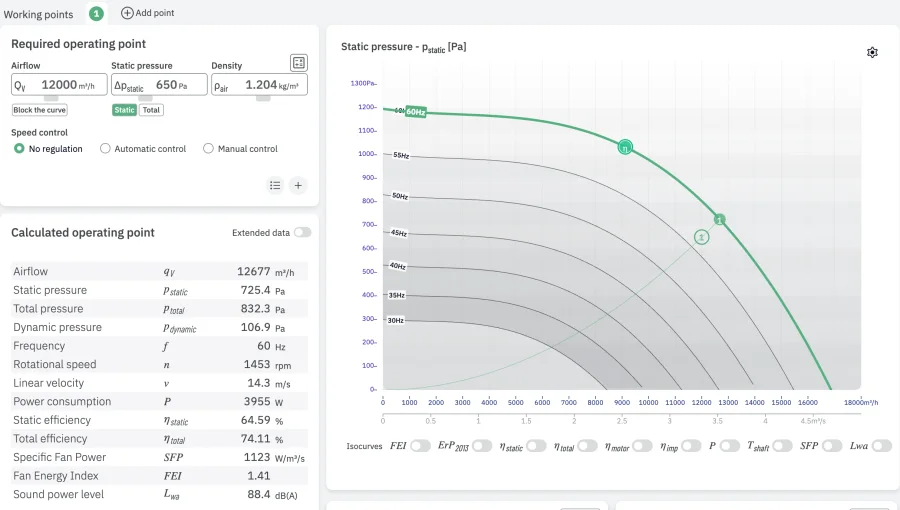Click the Static pressure input field
This screenshot has width=900, height=510.
click(x=159, y=85)
